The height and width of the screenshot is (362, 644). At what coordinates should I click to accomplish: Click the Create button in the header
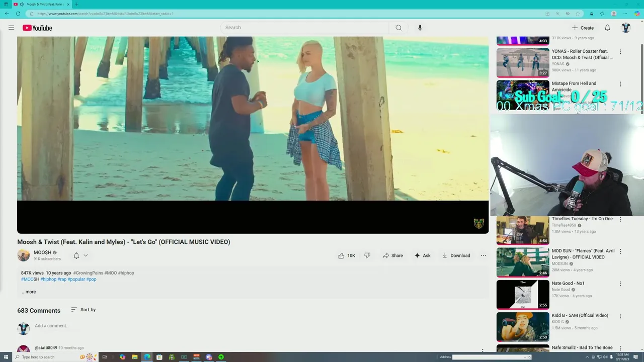(583, 28)
